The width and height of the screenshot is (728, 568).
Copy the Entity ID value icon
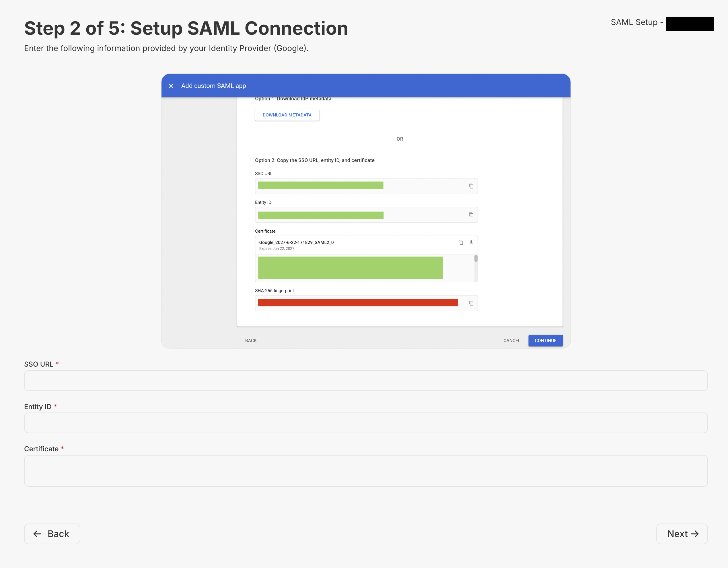click(x=471, y=215)
